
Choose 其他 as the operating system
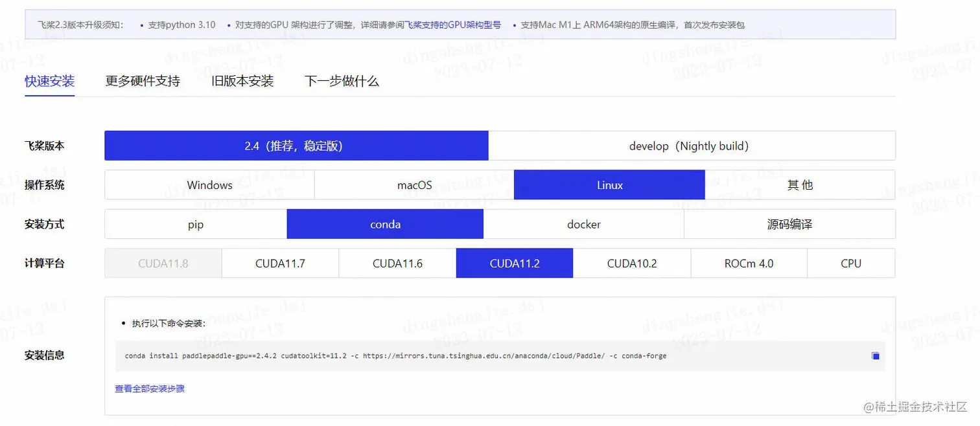[800, 185]
